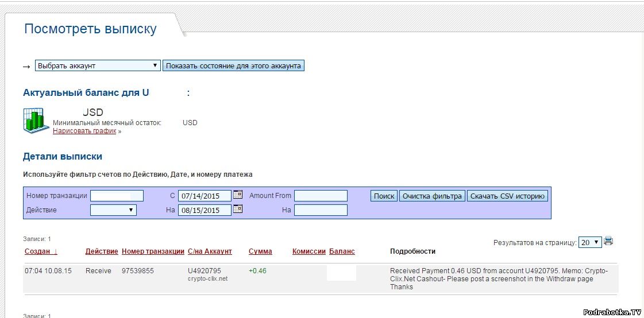Sort table by Сумма column
644x318 pixels.
pyautogui.click(x=260, y=251)
